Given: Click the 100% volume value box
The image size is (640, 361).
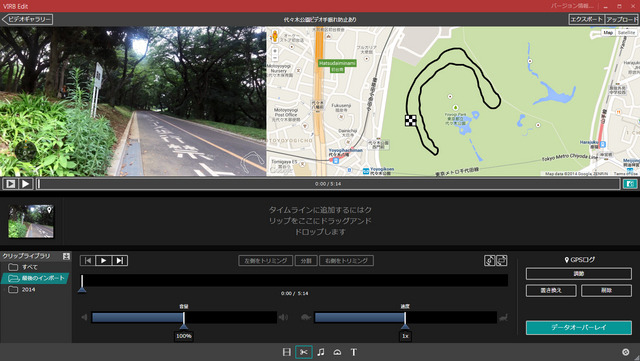Looking at the screenshot, I should coord(184,336).
